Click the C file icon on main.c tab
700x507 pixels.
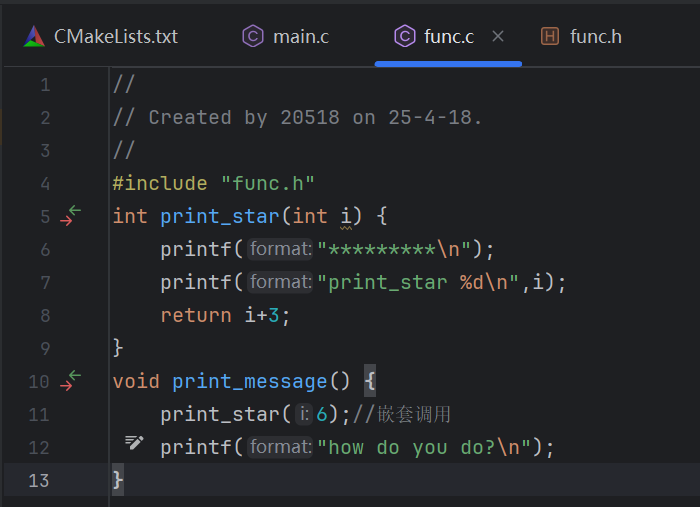(253, 36)
